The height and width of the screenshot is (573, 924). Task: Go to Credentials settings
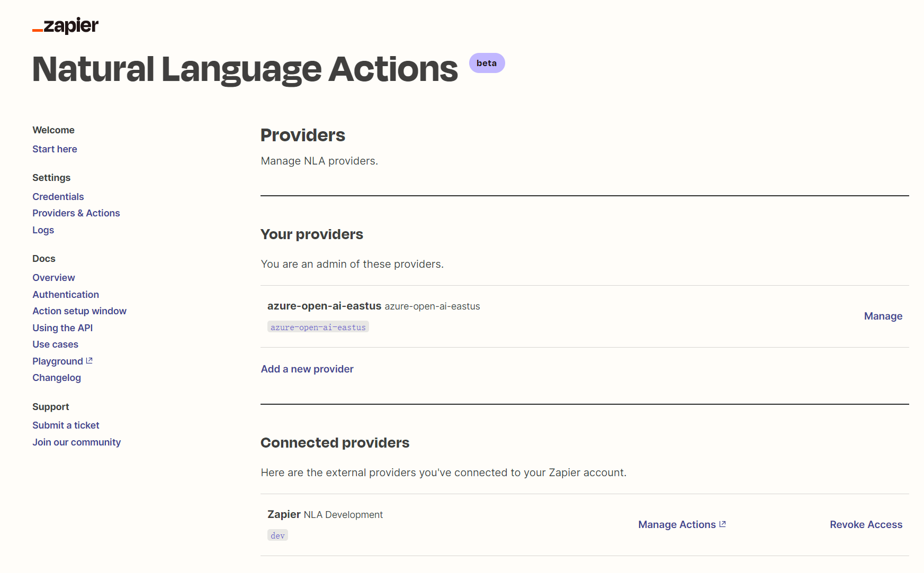tap(58, 197)
